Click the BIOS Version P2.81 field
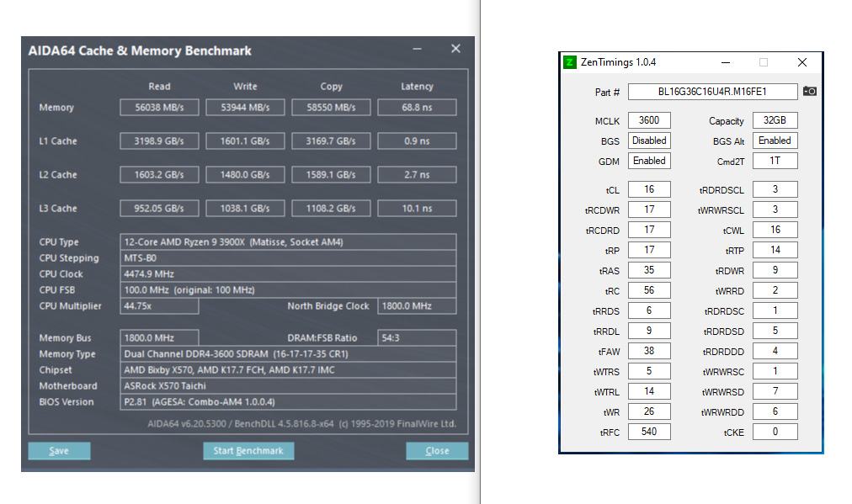This screenshot has width=852, height=504. click(288, 402)
